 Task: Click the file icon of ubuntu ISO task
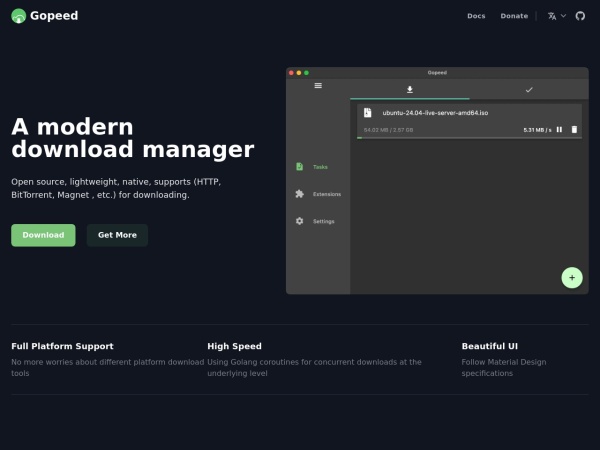coord(368,113)
